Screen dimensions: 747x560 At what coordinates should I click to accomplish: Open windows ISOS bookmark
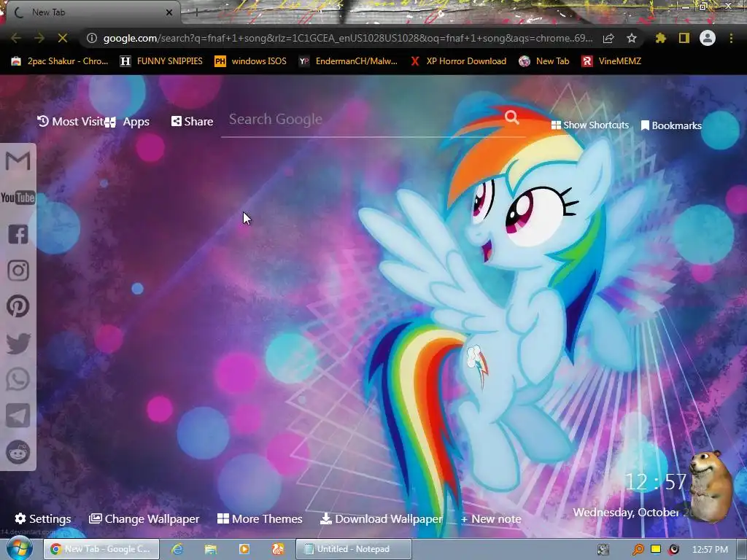click(251, 61)
